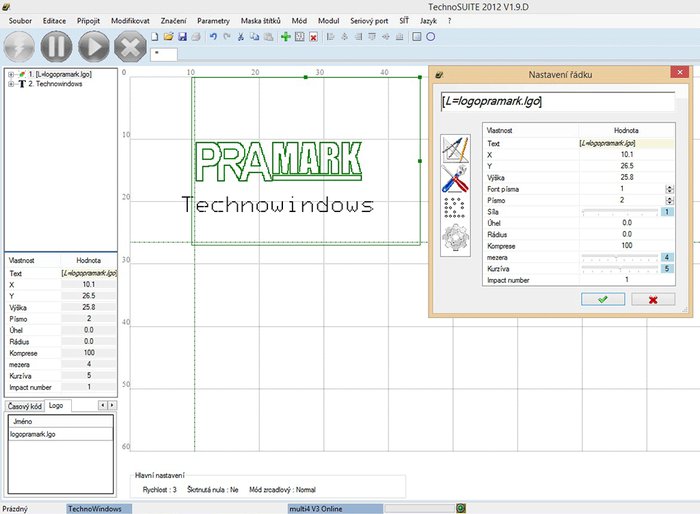Screen dimensions: 700x514
Task: Click the grid-box icon beside the green plus
Action: 300,37
